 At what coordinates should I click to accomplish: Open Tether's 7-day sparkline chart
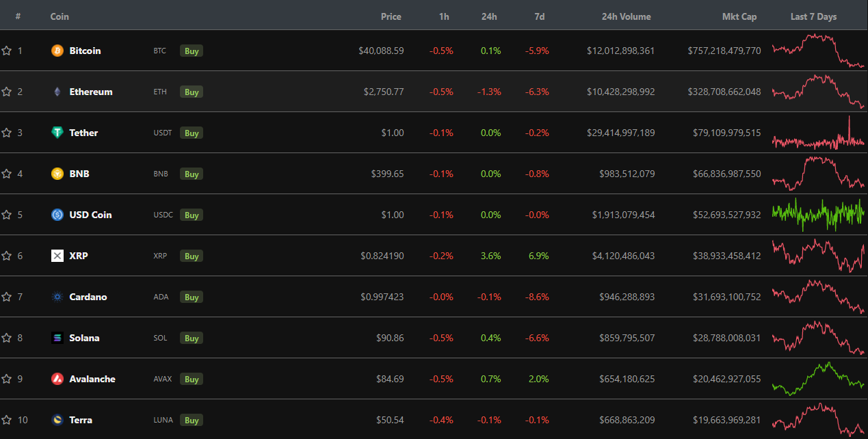[x=819, y=133]
